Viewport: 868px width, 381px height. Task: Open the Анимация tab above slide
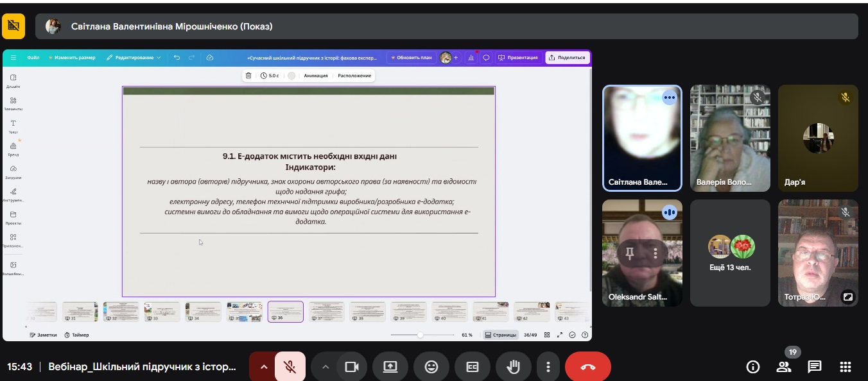click(x=316, y=76)
